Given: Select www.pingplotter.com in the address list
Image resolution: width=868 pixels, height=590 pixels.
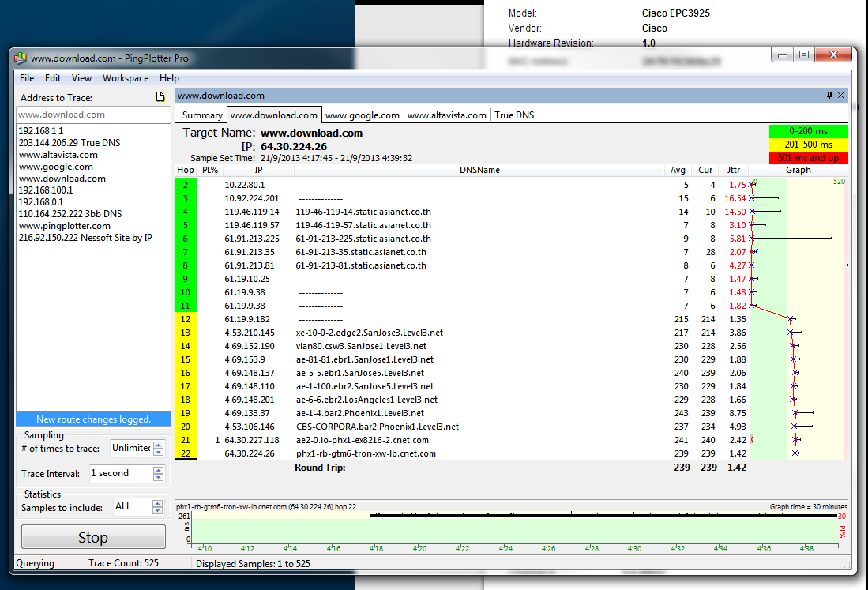Looking at the screenshot, I should (64, 226).
